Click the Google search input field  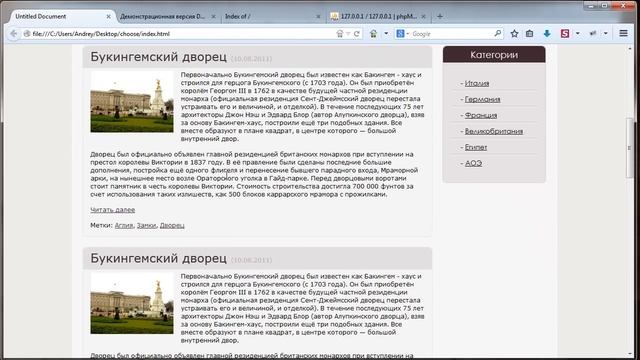pos(451,34)
